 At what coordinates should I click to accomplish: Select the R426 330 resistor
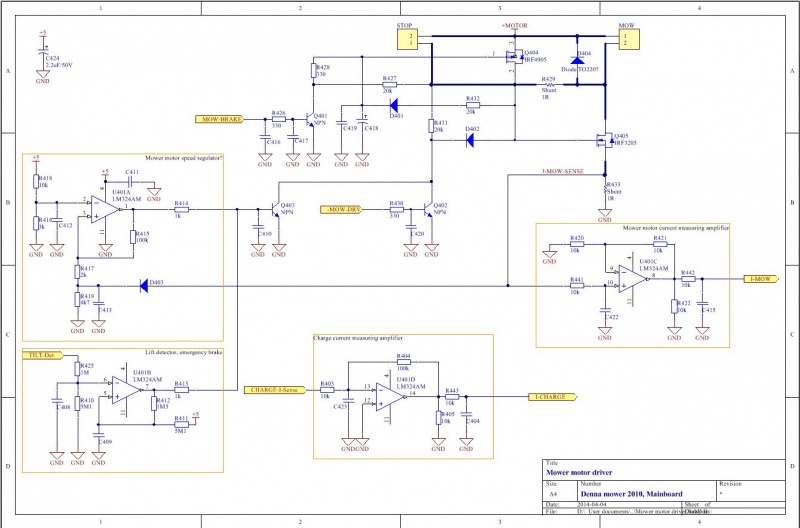pyautogui.click(x=279, y=119)
